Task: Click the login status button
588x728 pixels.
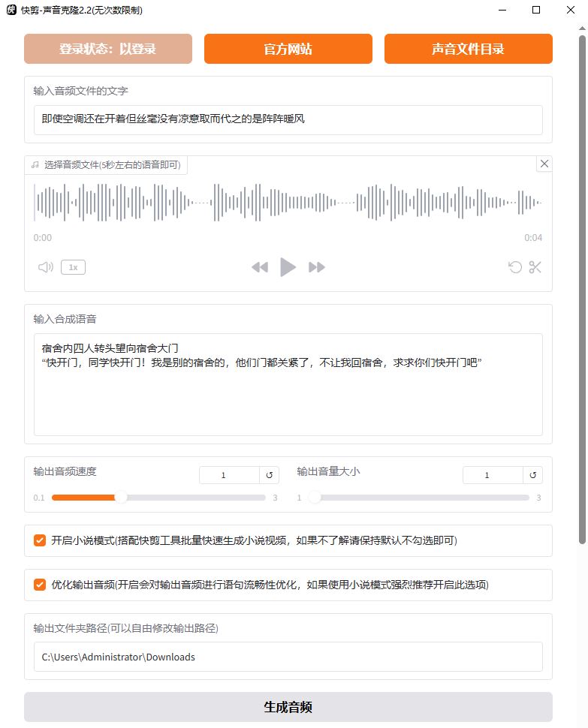Action: [x=107, y=49]
